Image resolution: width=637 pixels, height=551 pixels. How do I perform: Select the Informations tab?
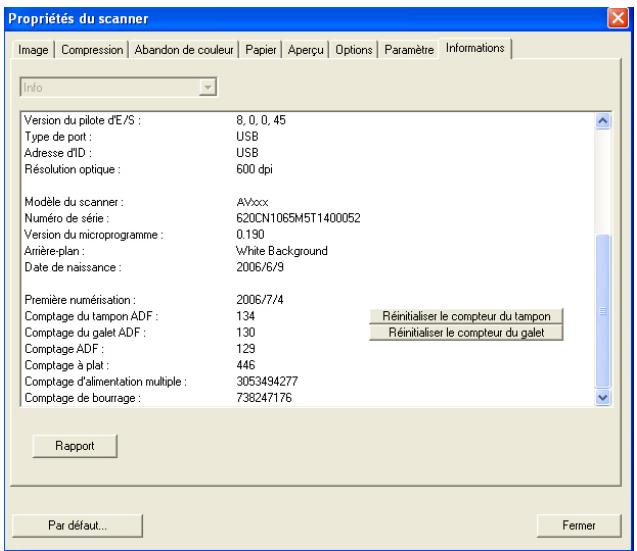475,48
